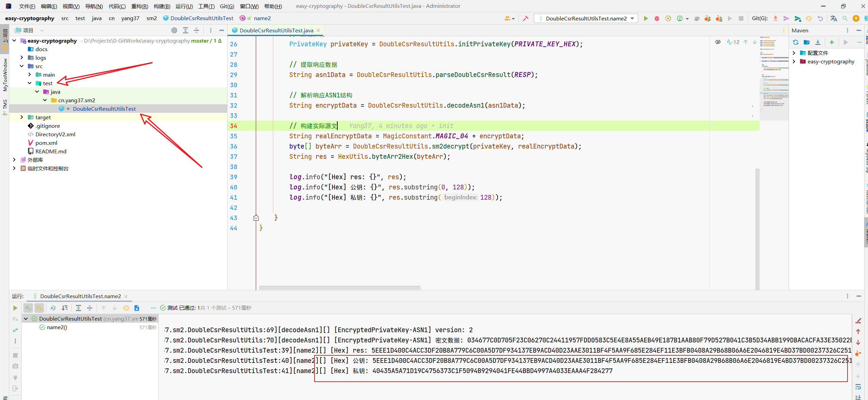Collapse DoubleCsrResultUtilsTest test result node
The image size is (868, 400).
click(x=26, y=319)
